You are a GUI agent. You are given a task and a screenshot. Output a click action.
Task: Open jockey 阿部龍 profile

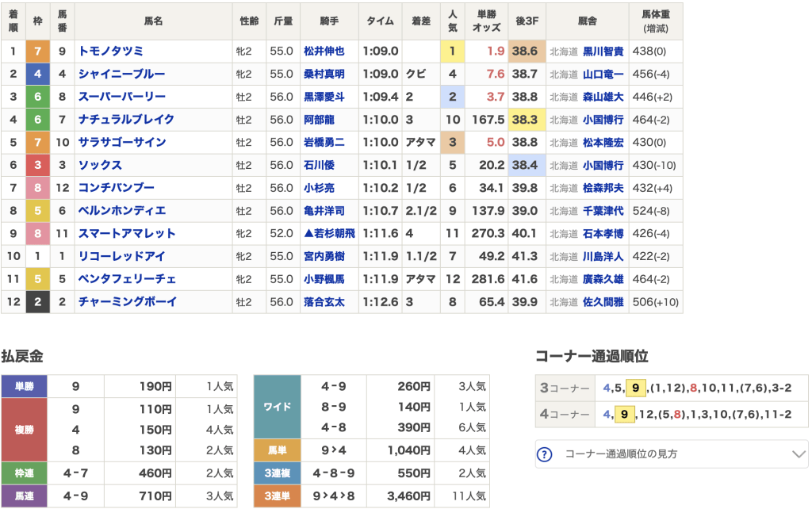coord(319,120)
